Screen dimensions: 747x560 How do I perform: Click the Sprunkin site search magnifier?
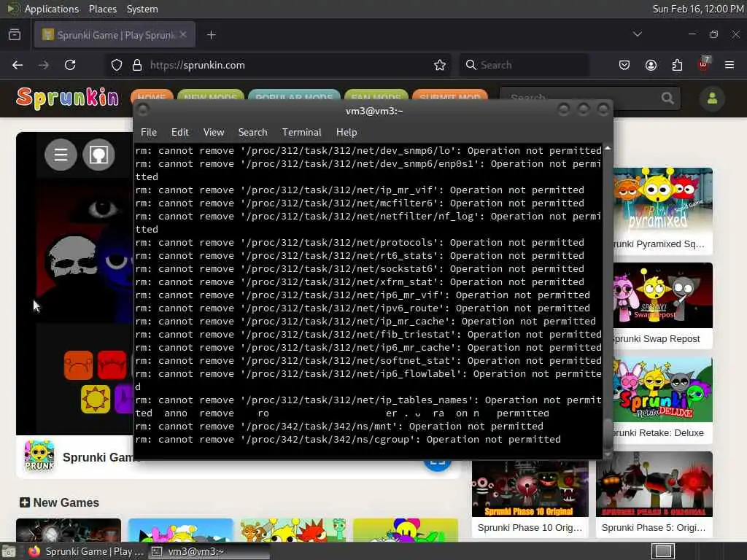(x=667, y=98)
